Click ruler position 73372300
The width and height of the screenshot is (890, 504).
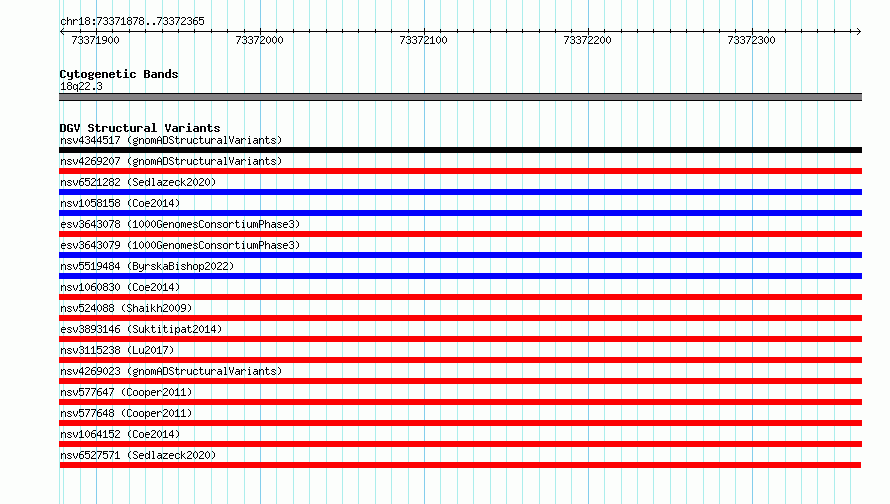752,40
